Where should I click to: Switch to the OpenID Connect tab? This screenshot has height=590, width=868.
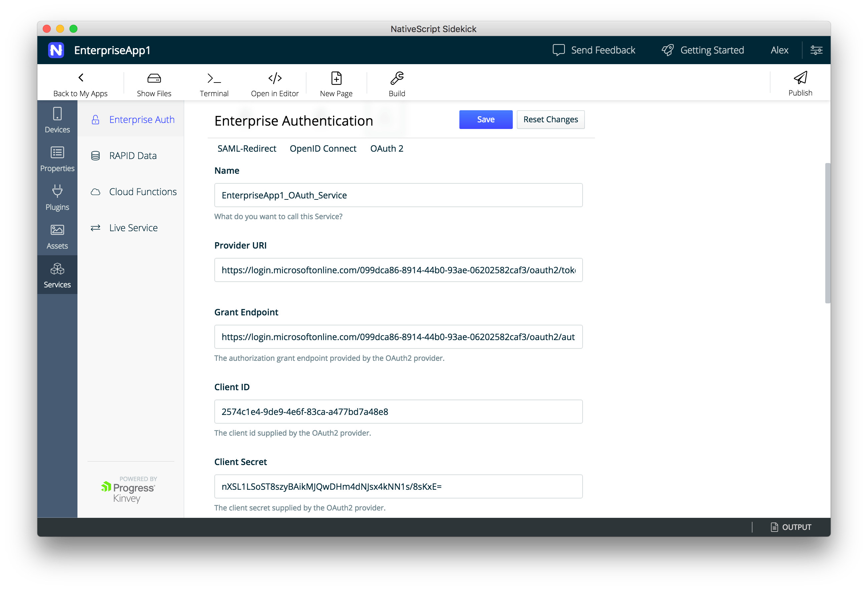click(323, 149)
